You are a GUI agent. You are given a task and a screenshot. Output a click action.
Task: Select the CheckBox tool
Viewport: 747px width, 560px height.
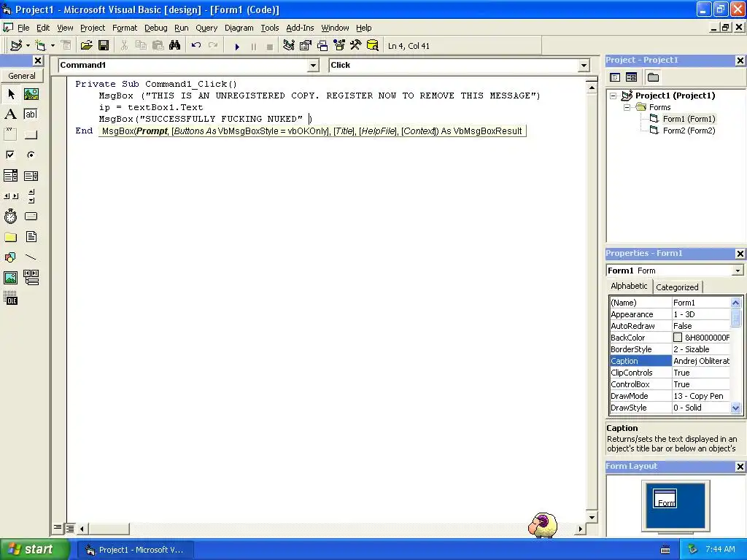click(x=10, y=155)
